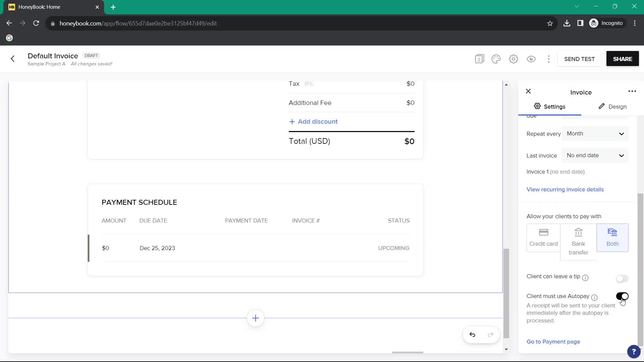The height and width of the screenshot is (362, 644).
Task: Click the SEND TEST button
Action: (579, 59)
